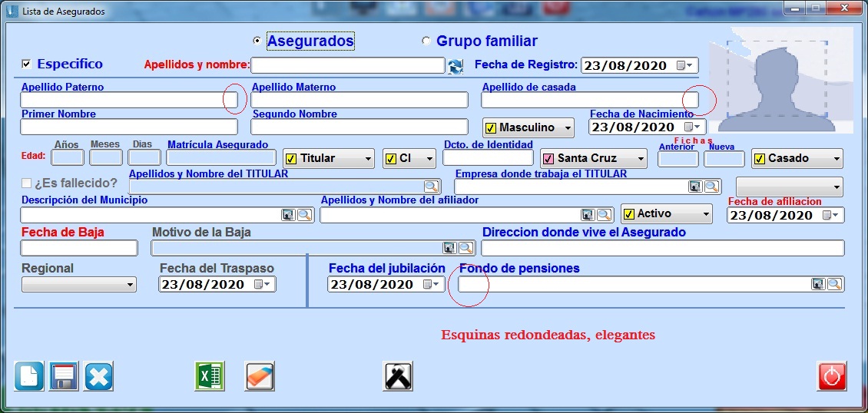The width and height of the screenshot is (868, 413).
Task: Click the Lista de Asegurados window icon
Action: point(12,11)
